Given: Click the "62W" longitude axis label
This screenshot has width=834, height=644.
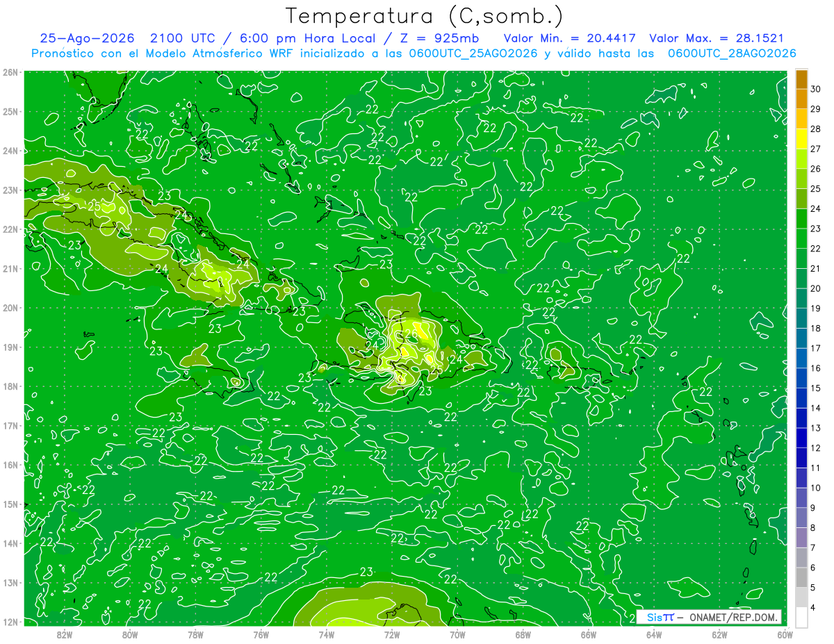Looking at the screenshot, I should [719, 634].
